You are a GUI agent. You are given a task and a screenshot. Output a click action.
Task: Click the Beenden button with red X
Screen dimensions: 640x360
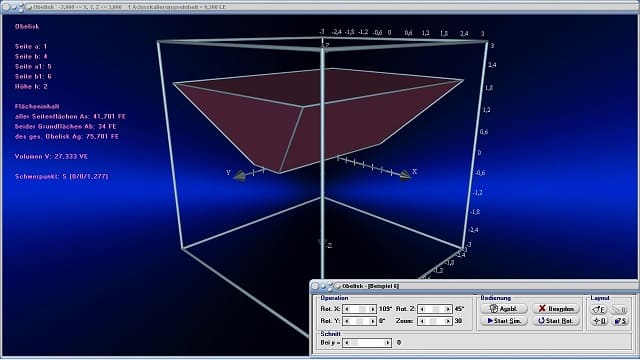(x=556, y=309)
